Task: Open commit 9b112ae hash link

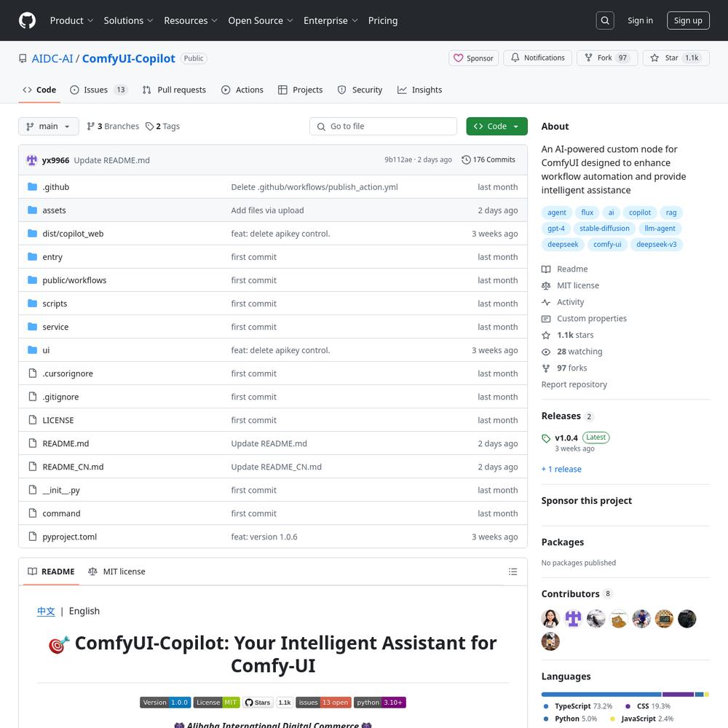Action: point(398,159)
